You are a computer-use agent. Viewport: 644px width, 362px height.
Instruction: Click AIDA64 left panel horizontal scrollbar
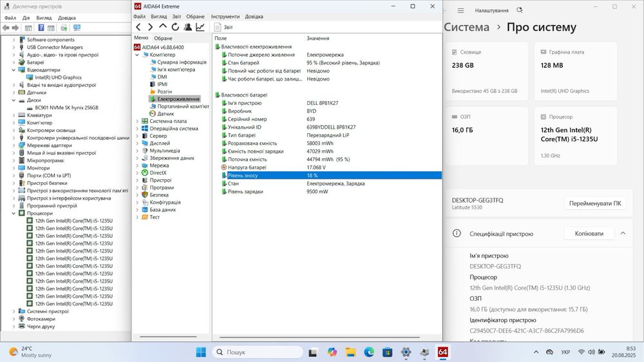[x=169, y=337]
